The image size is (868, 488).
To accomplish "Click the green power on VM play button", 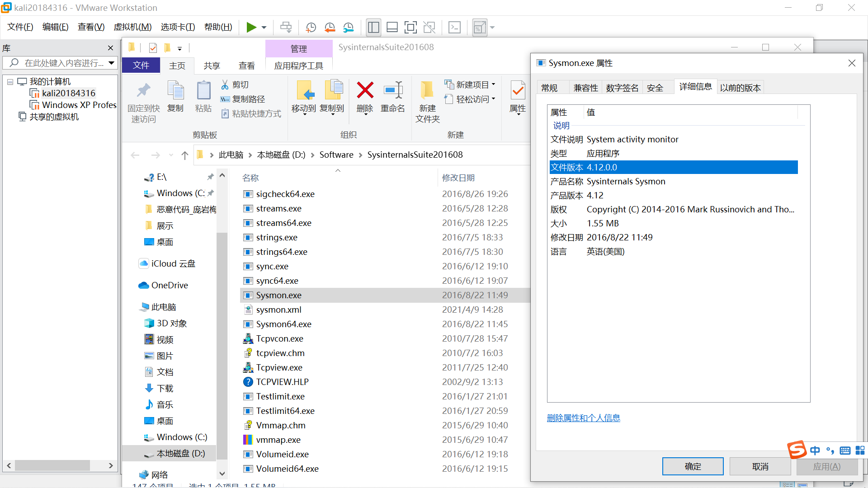I will pyautogui.click(x=251, y=28).
